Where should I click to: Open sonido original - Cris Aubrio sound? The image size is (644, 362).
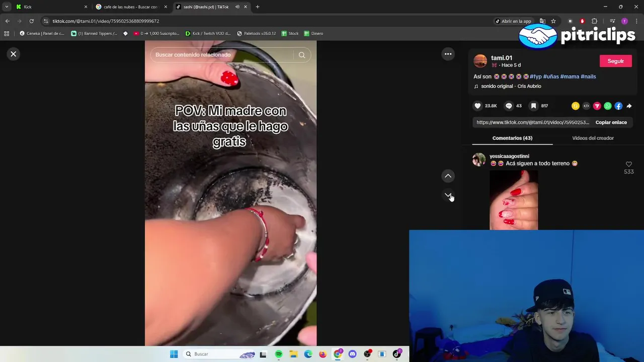(511, 86)
